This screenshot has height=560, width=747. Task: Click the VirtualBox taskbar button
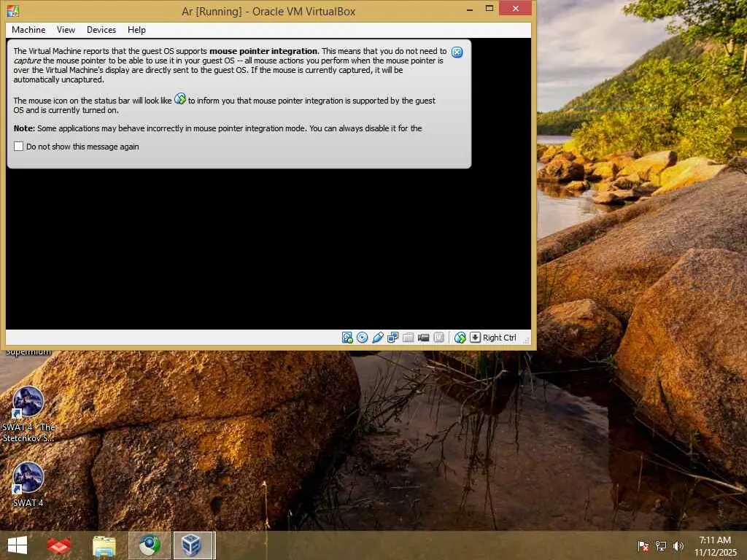(192, 545)
